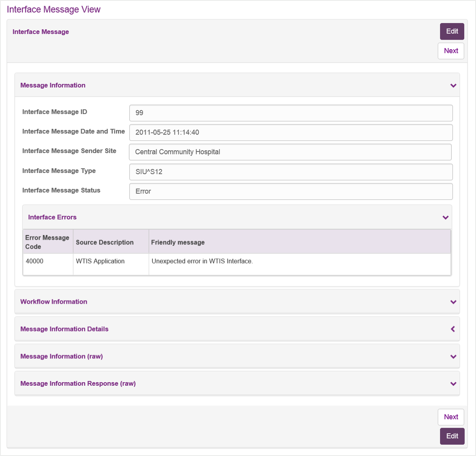Toggle Message Information Response (raw) chevron
Screen dimensions: 476x456
point(453,384)
